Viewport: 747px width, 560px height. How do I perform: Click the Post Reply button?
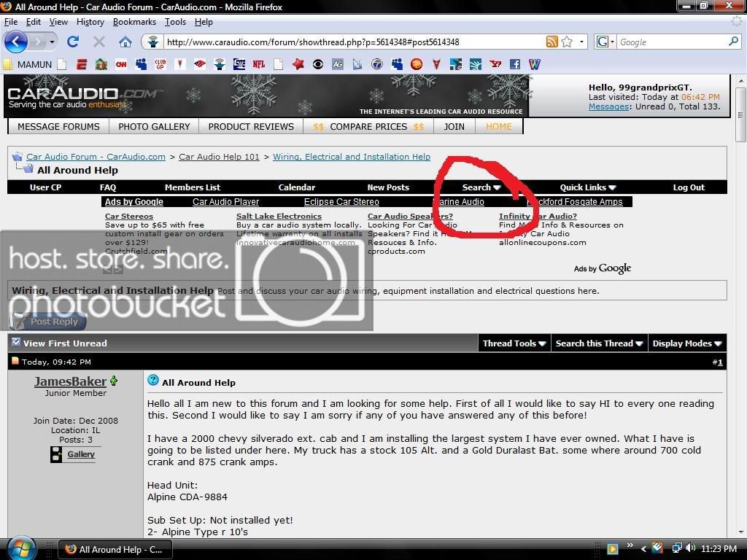(47, 321)
